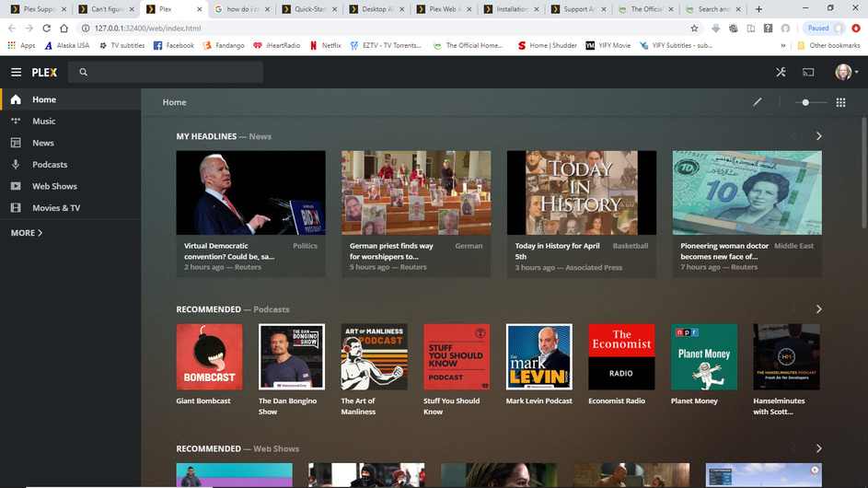
Task: Open iHeartRadio bookmark
Action: (276, 45)
